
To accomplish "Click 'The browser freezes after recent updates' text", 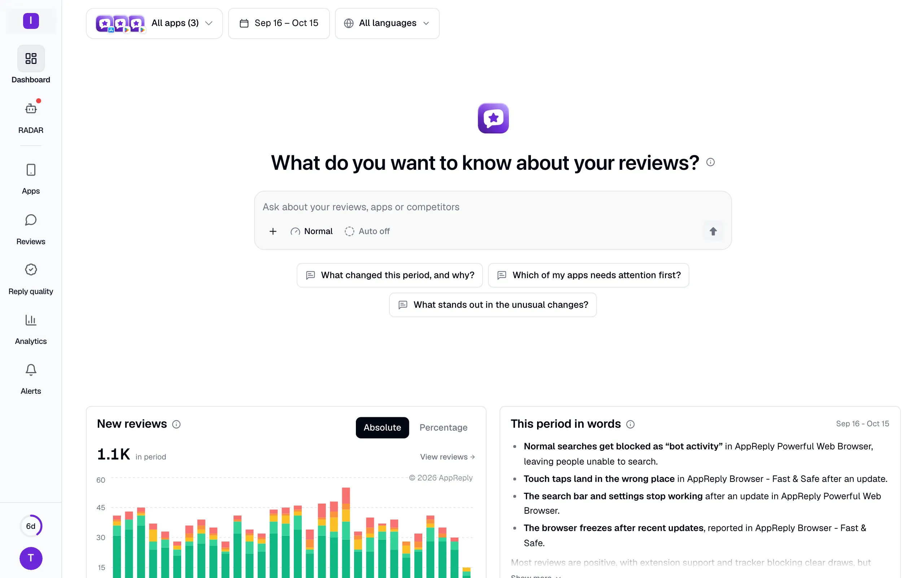I will tap(613, 528).
